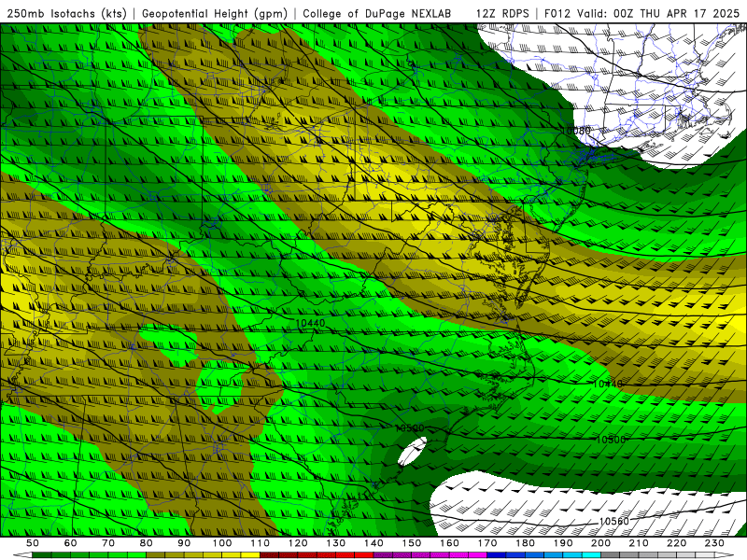Click the 10080 height contour label
The height and width of the screenshot is (560, 747).
pyautogui.click(x=575, y=131)
